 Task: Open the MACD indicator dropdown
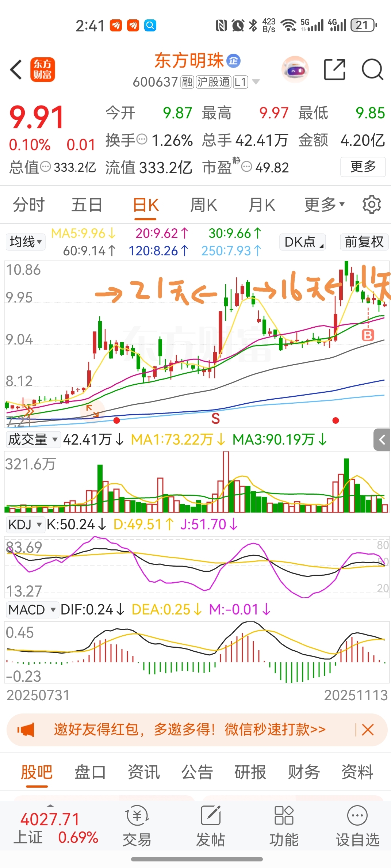click(x=32, y=610)
